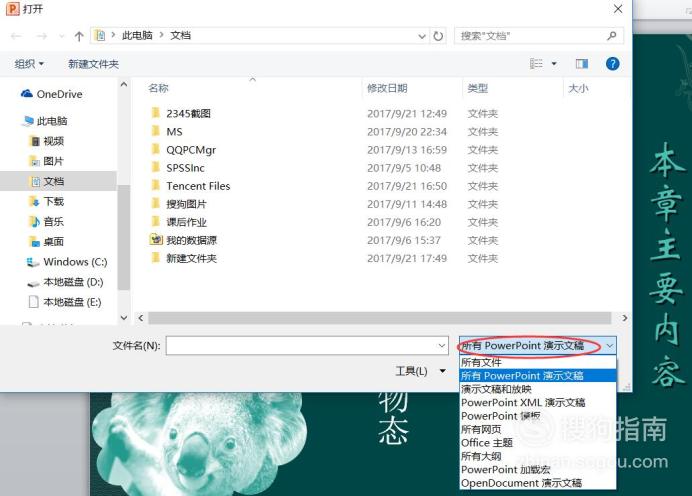Choose 所有大纲 file type
This screenshot has width=692, height=496.
click(x=538, y=456)
